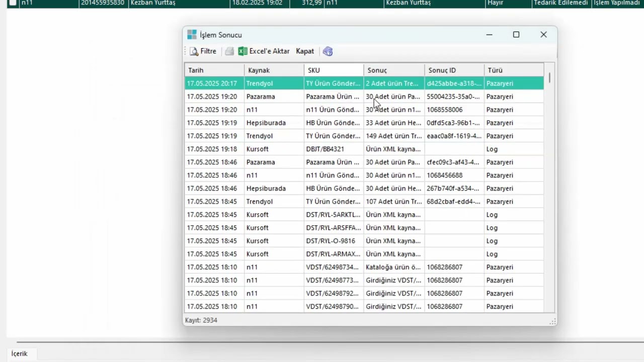Open the Filtre tool in the toolbar
This screenshot has width=644, height=362.
[203, 51]
